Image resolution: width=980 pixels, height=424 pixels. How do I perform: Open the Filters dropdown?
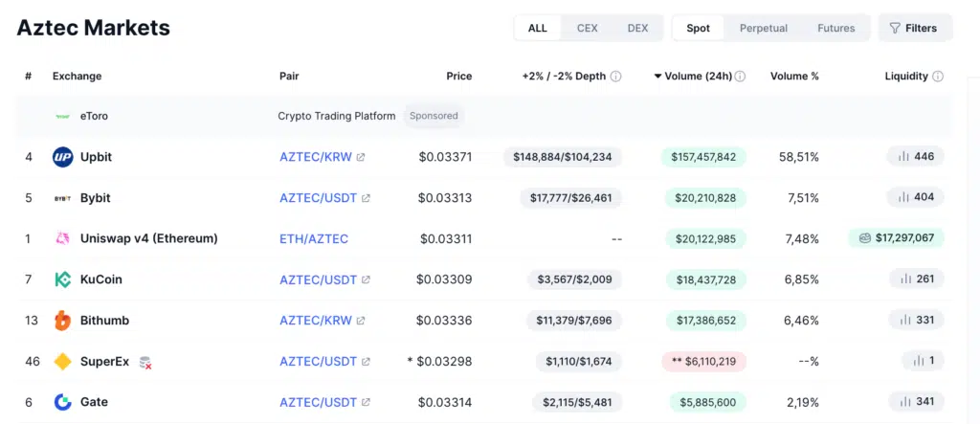pyautogui.click(x=914, y=28)
